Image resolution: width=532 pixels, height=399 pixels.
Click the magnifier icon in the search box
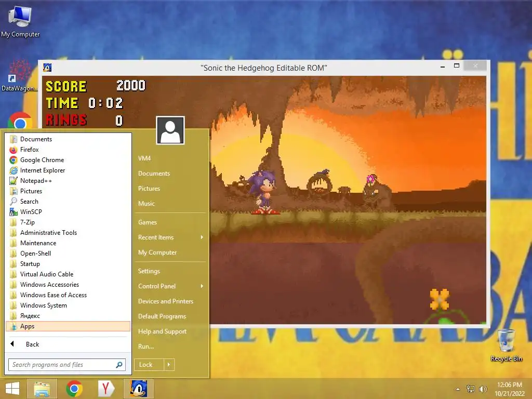[x=119, y=365]
